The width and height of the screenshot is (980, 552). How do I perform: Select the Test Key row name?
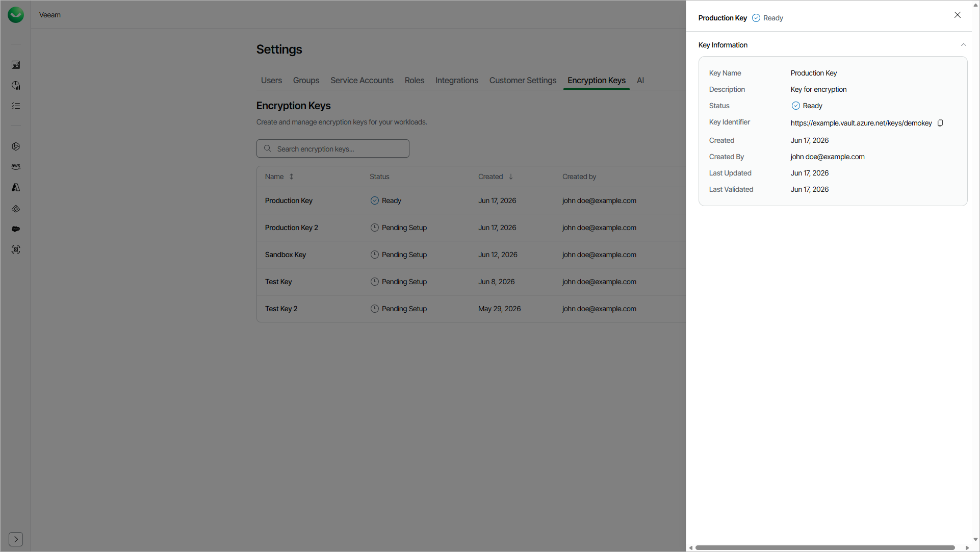[278, 282]
